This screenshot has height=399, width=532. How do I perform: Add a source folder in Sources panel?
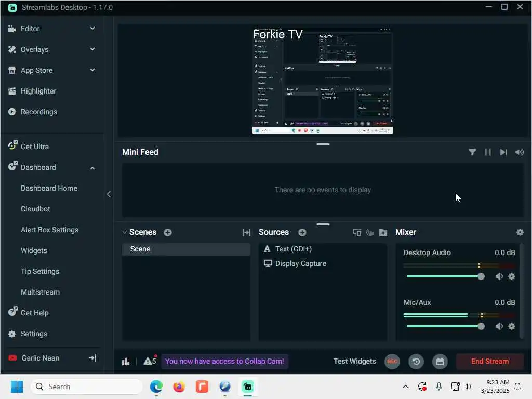coord(383,232)
